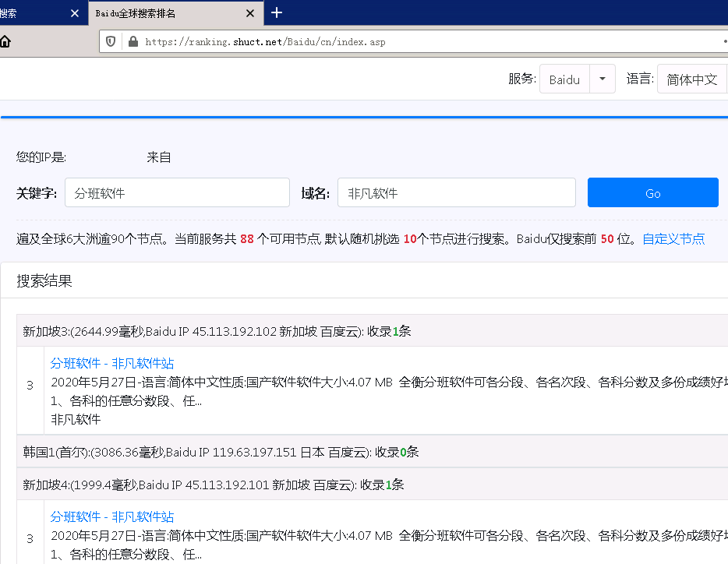The image size is (728, 564).
Task: Open 自定义节点 link
Action: [x=673, y=239]
